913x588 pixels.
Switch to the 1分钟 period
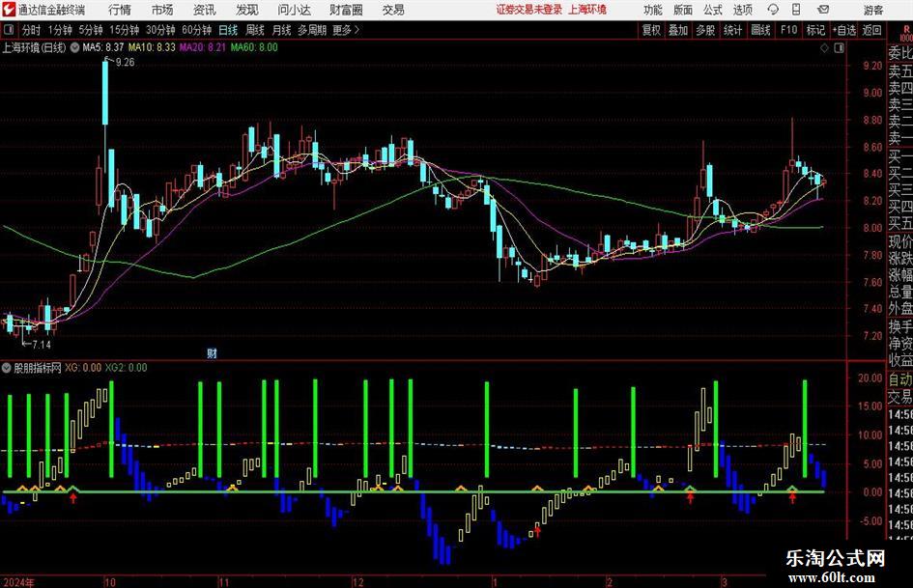pyautogui.click(x=60, y=30)
